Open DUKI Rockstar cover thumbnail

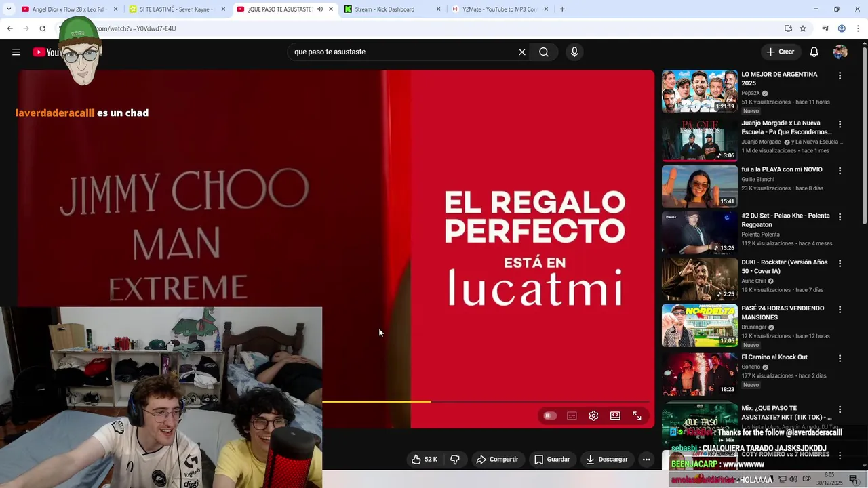(x=699, y=279)
